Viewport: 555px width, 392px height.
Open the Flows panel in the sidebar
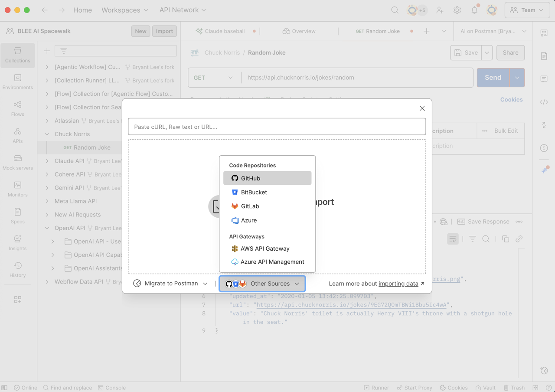point(17,108)
